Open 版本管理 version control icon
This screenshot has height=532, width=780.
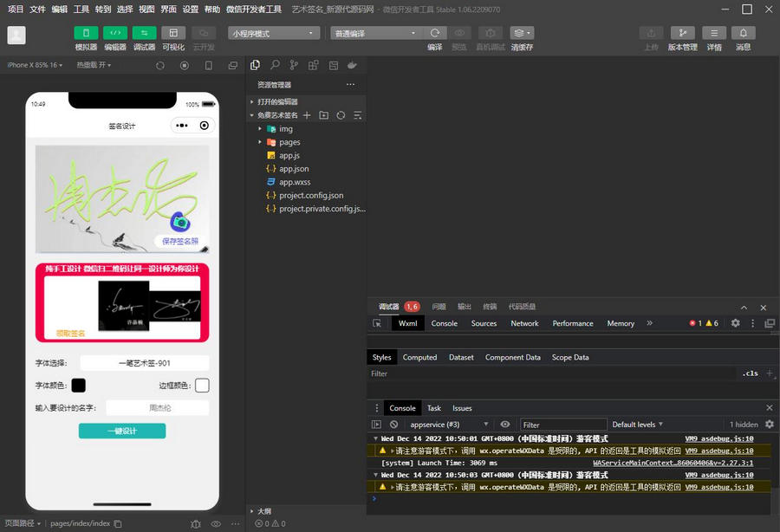pos(682,33)
